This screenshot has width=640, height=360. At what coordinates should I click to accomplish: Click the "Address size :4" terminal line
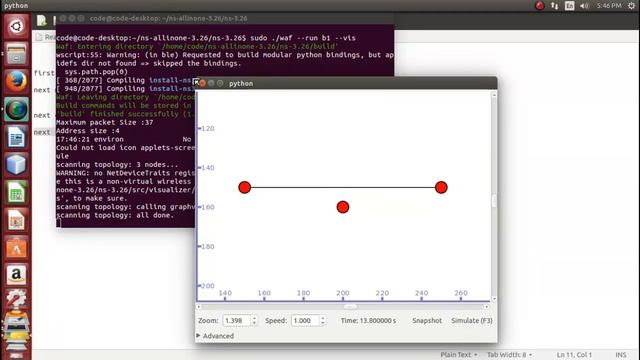88,131
